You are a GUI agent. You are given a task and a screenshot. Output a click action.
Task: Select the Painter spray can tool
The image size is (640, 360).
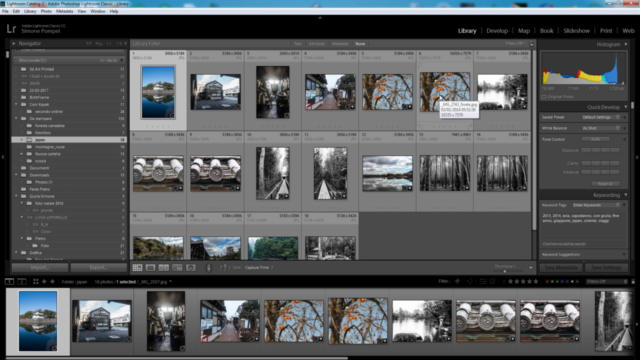pyautogui.click(x=209, y=268)
